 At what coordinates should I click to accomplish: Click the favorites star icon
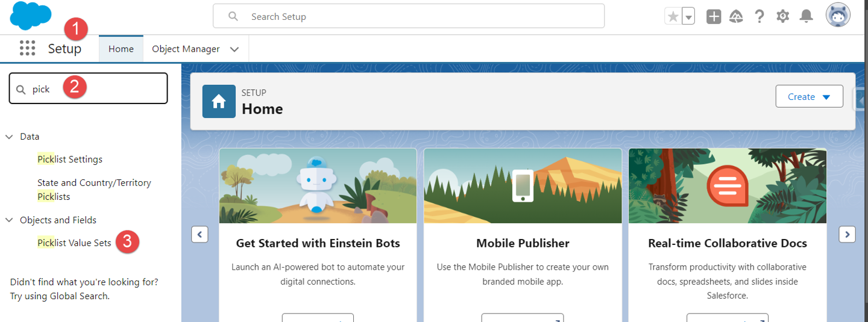[673, 16]
